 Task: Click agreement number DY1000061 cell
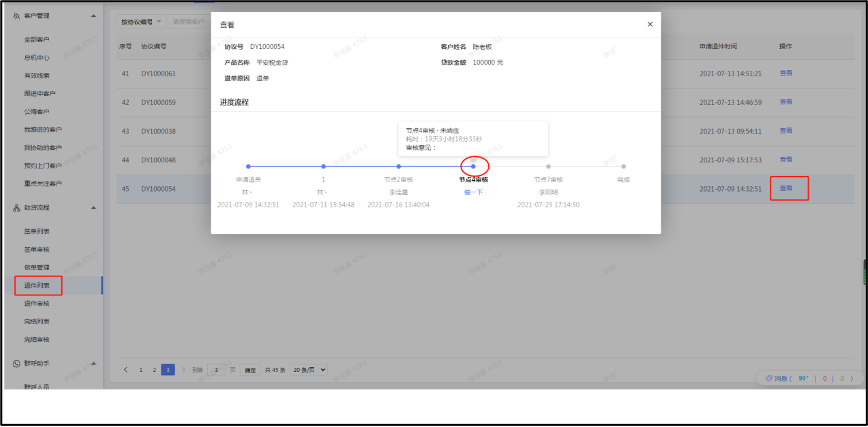158,74
